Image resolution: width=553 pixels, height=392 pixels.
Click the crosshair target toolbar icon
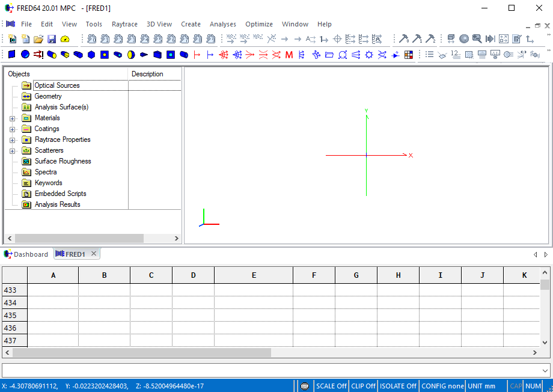[x=337, y=39]
